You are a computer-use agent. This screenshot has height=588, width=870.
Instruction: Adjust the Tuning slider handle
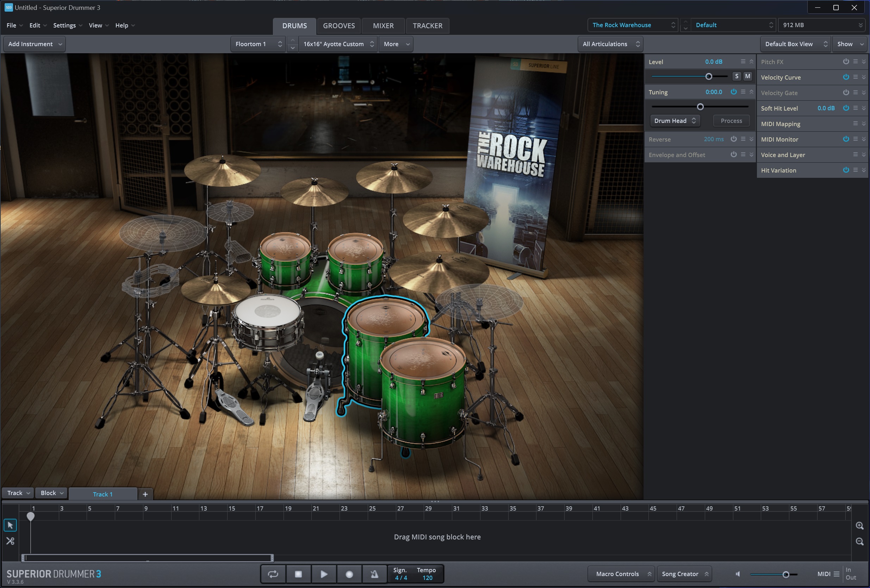click(700, 107)
